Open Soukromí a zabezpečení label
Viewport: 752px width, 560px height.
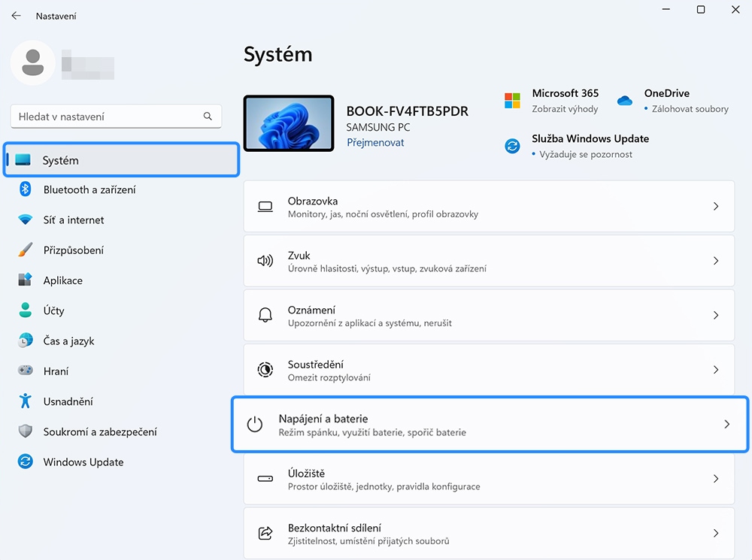click(x=100, y=431)
